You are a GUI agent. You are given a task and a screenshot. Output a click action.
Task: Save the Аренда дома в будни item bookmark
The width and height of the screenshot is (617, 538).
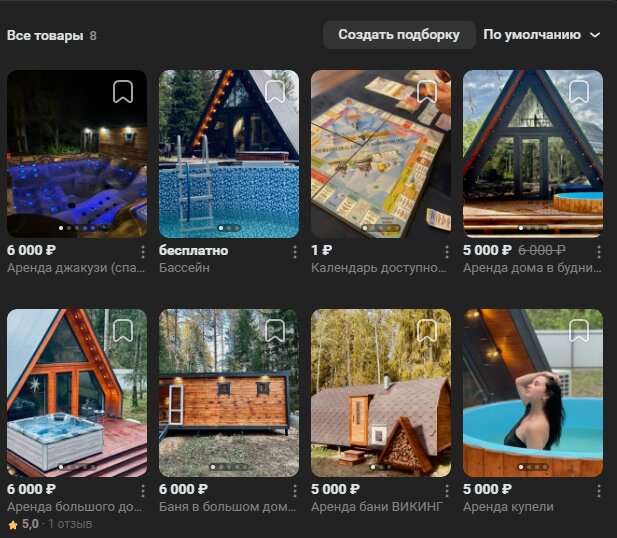coord(579,91)
